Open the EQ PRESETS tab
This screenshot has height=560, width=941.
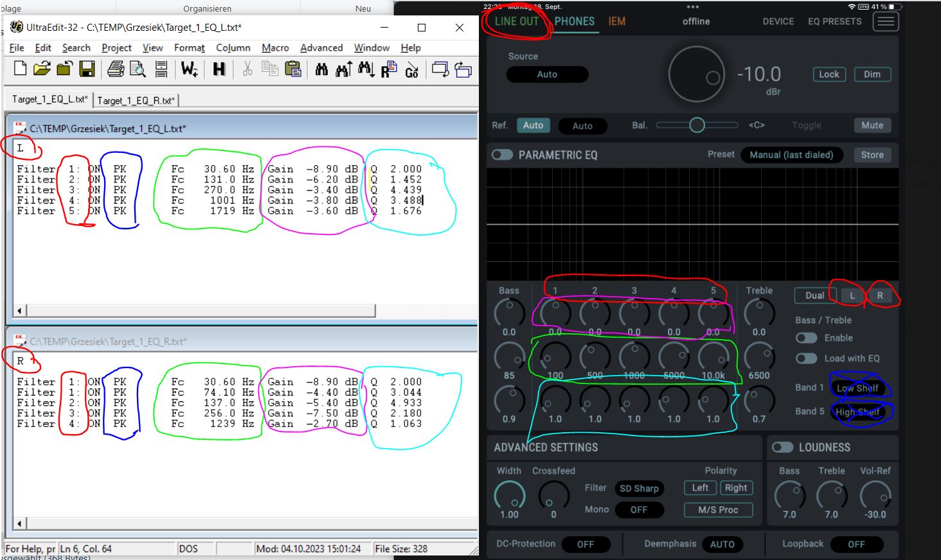(x=834, y=21)
